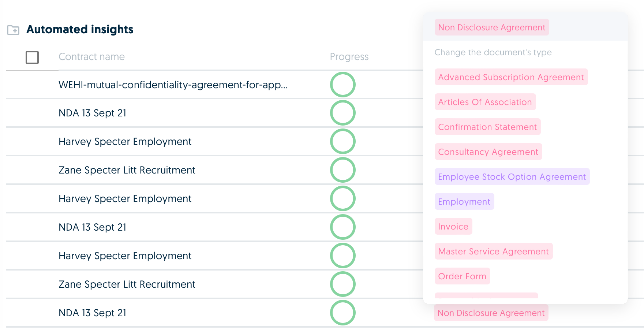Choose Master Service Agreement type
This screenshot has width=644, height=328.
click(494, 251)
